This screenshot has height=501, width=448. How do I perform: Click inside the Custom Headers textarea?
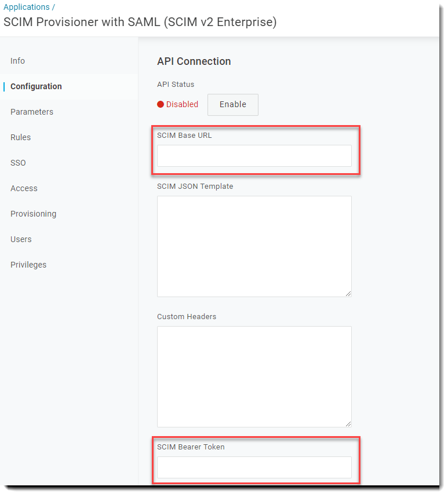pos(254,376)
